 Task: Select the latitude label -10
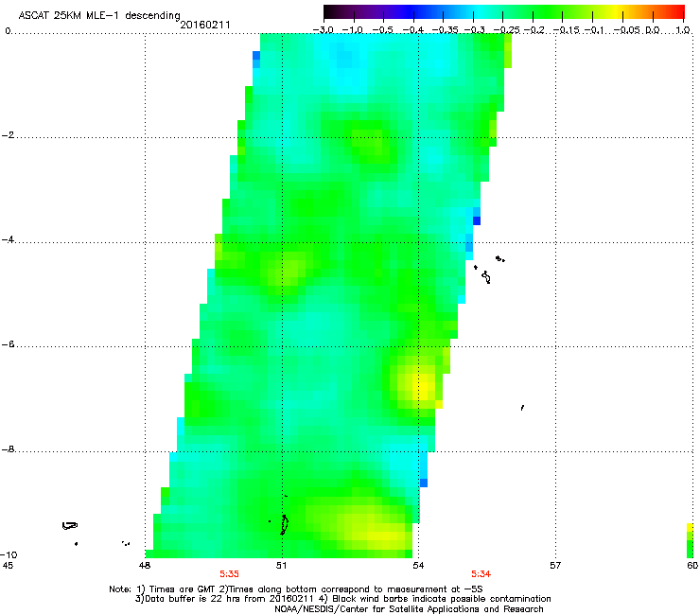[x=9, y=554]
